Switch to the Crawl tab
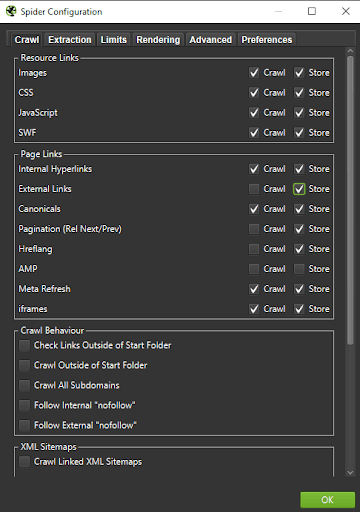 point(27,40)
